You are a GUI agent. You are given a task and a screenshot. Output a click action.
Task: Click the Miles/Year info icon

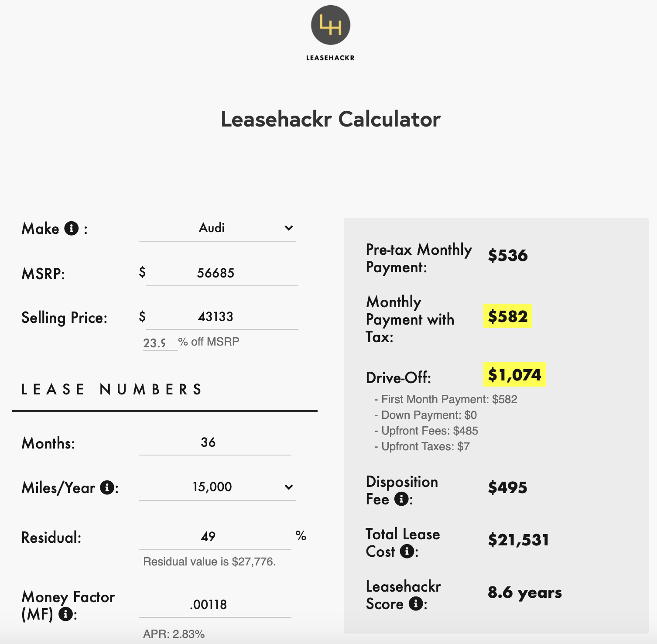(106, 488)
